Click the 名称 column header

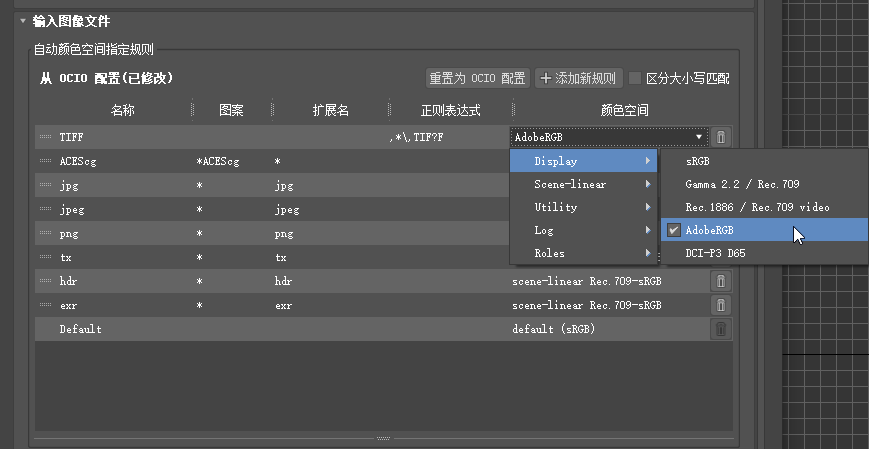(122, 110)
